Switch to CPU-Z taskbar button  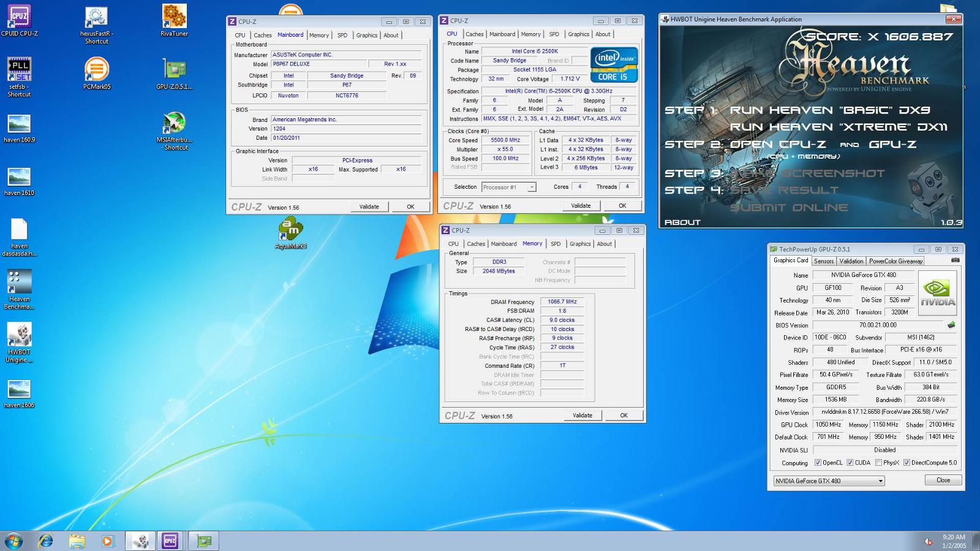[x=170, y=541]
